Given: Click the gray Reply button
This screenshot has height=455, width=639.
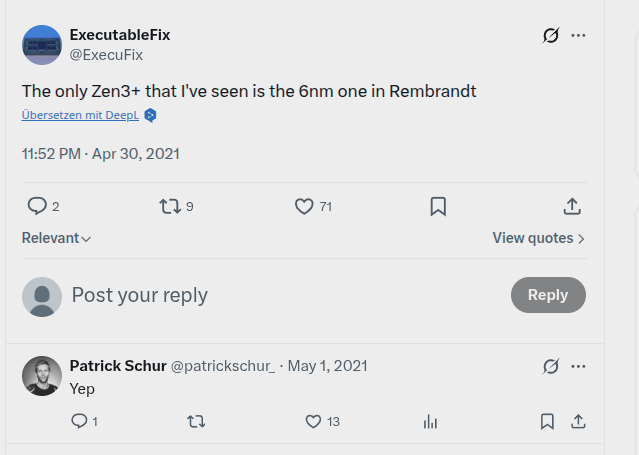Looking at the screenshot, I should [548, 295].
